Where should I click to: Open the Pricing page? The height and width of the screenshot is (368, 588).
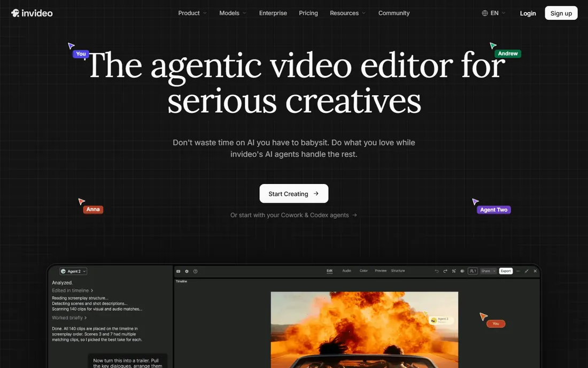[308, 13]
